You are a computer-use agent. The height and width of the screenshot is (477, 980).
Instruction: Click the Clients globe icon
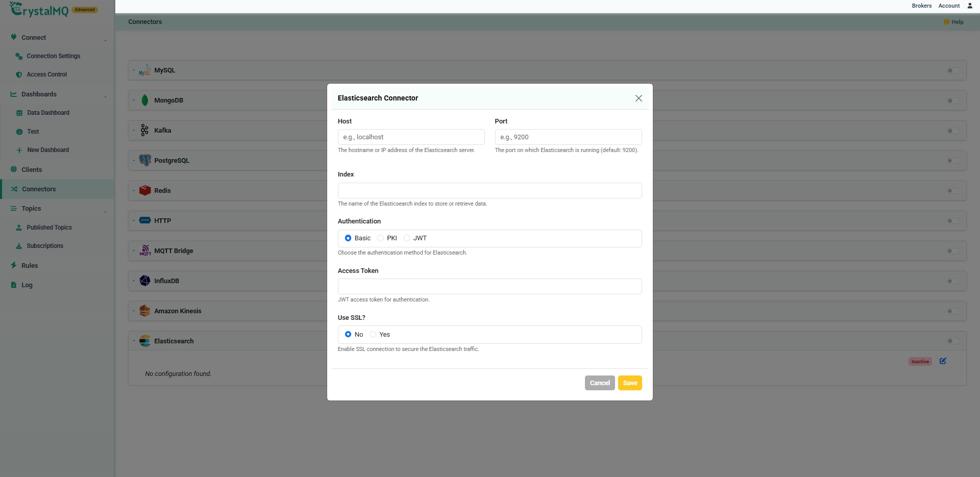pyautogui.click(x=14, y=169)
